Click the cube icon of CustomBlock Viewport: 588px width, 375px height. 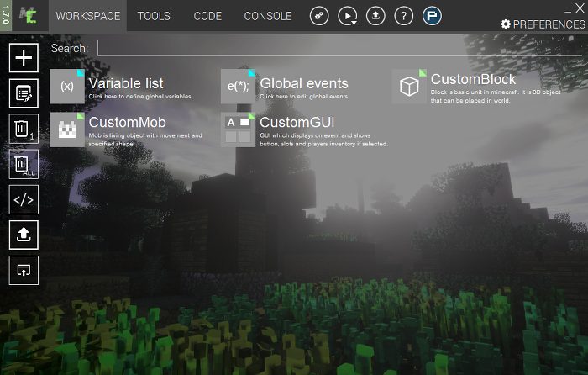[x=409, y=87]
